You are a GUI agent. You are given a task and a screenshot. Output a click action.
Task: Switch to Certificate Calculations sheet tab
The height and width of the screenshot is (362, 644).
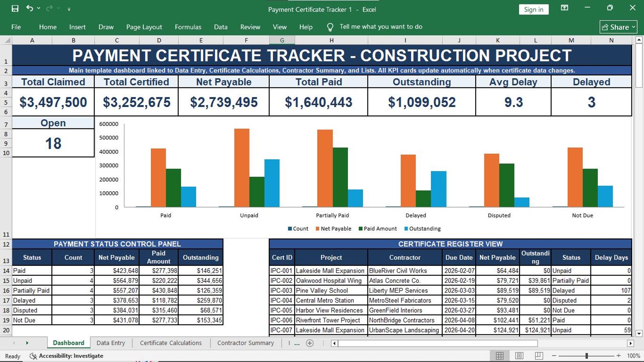coord(171,343)
